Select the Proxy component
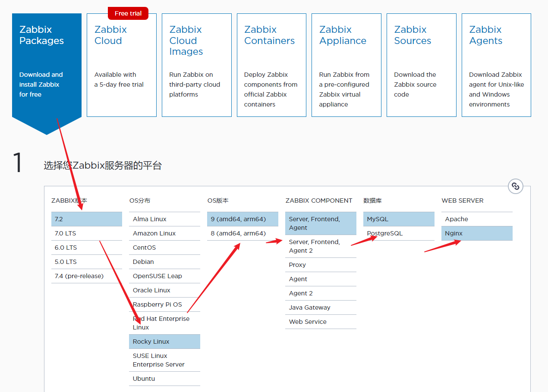 [x=321, y=265]
